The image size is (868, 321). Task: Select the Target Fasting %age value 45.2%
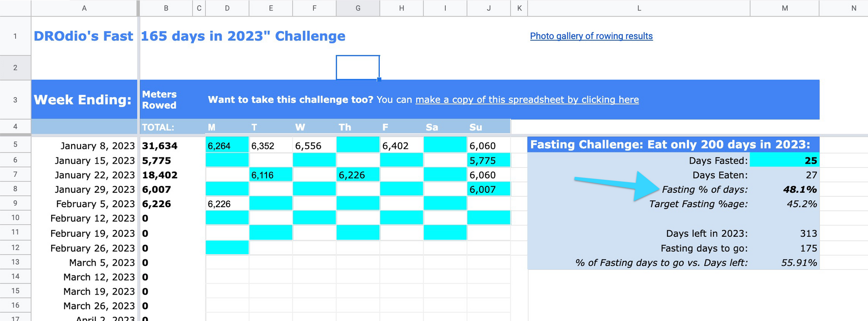tap(802, 204)
